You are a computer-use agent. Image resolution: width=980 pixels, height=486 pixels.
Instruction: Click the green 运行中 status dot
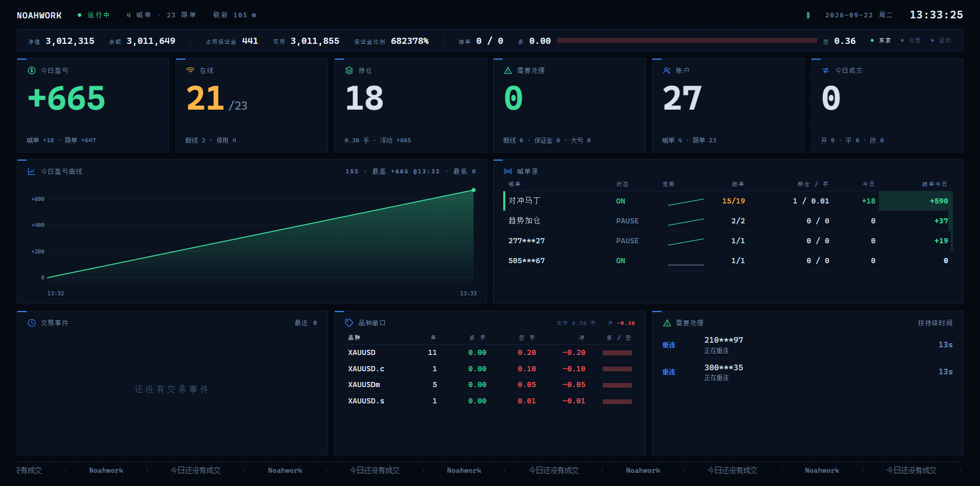(80, 15)
